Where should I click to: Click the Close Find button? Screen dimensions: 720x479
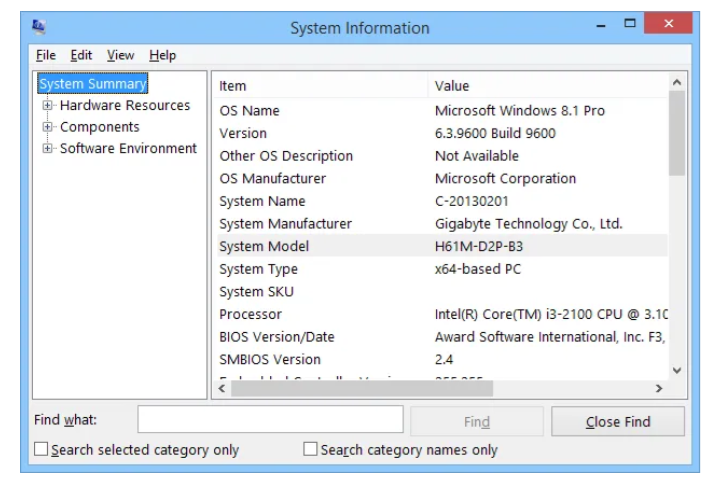(618, 421)
